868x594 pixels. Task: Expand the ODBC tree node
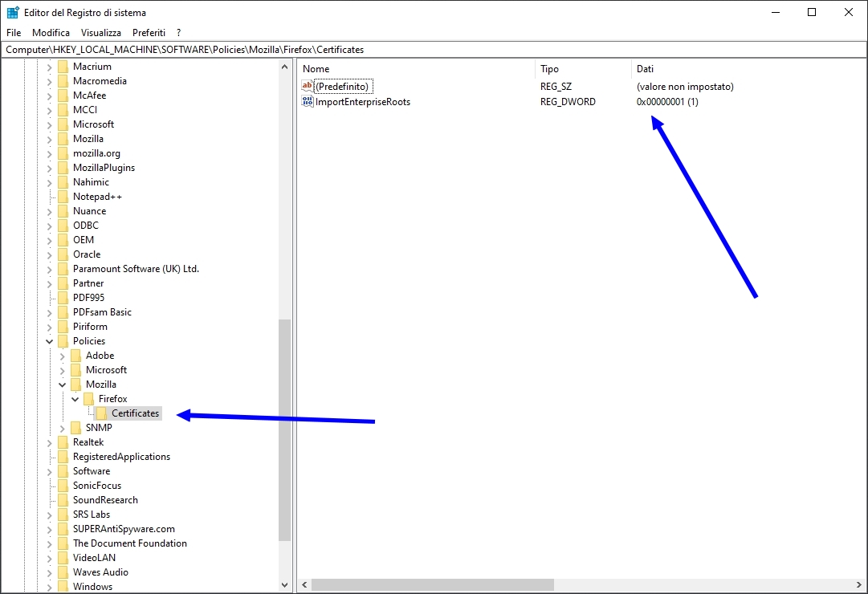click(49, 226)
